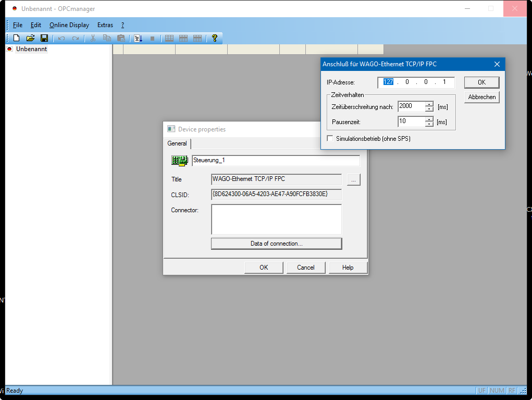
Task: Open the File menu
Action: point(18,25)
